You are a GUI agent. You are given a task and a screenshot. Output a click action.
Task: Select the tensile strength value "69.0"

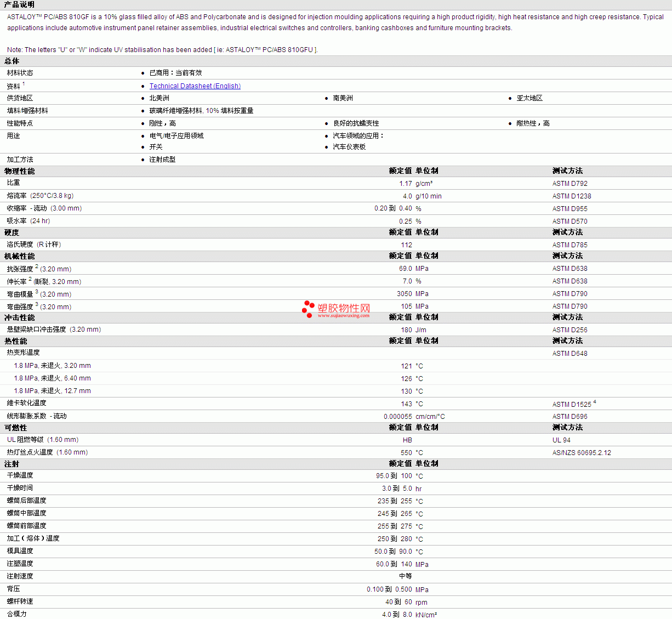(406, 269)
